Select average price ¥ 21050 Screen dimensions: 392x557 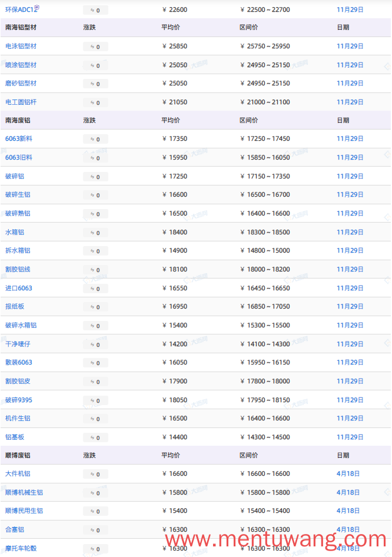click(x=175, y=102)
